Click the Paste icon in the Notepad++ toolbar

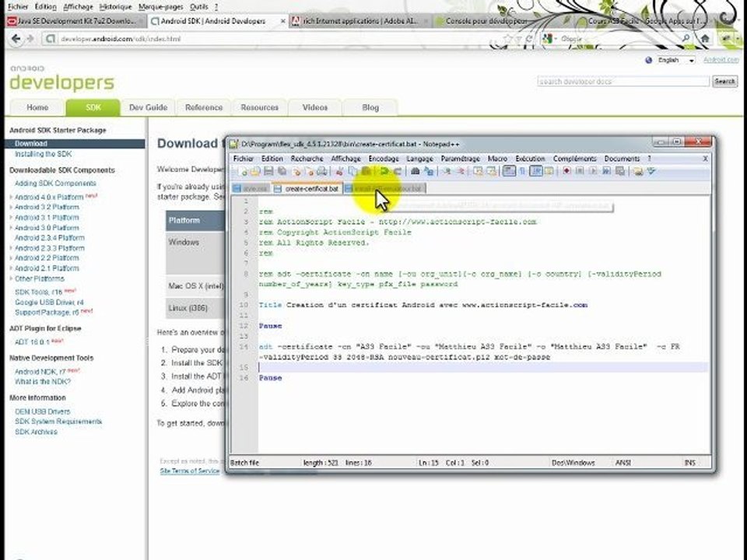pos(366,171)
